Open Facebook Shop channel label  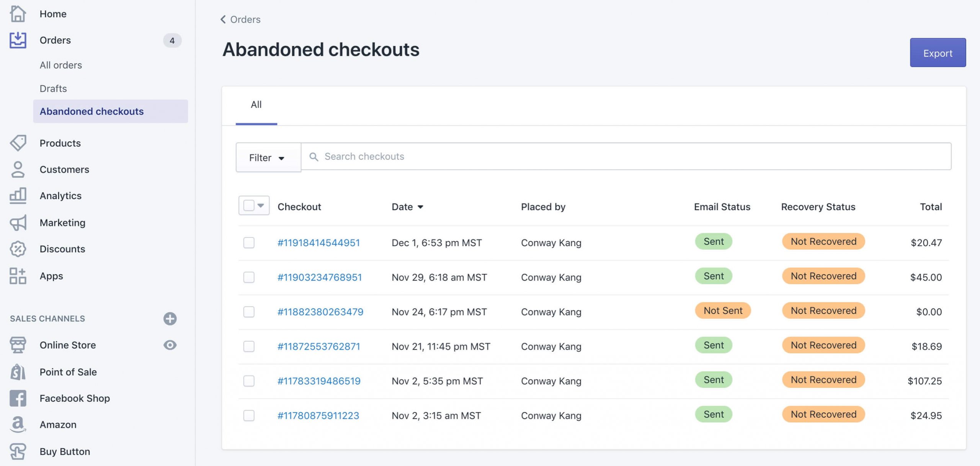pos(75,398)
